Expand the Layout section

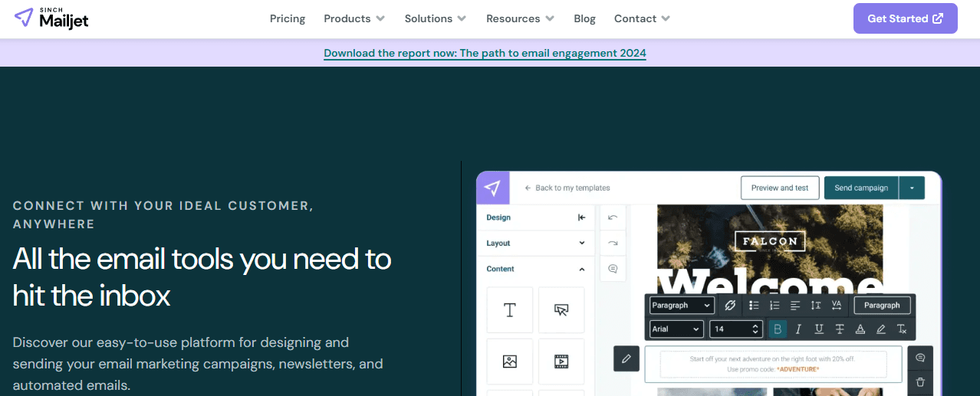535,243
